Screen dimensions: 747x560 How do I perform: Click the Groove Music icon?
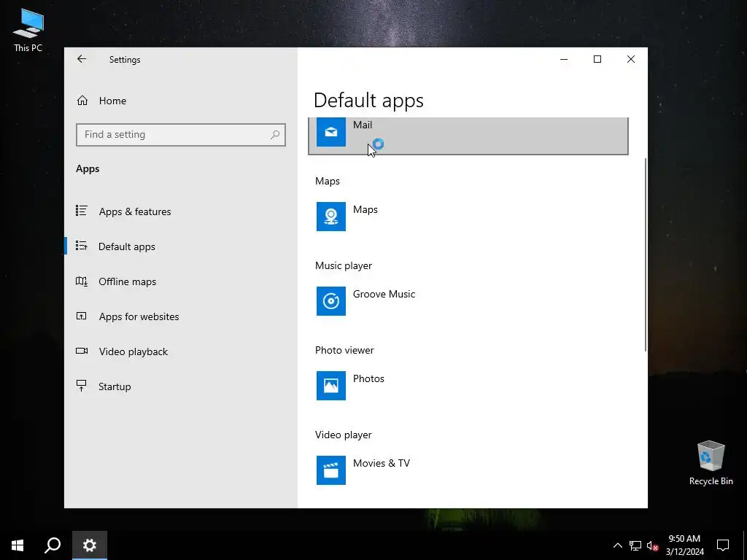(x=330, y=301)
